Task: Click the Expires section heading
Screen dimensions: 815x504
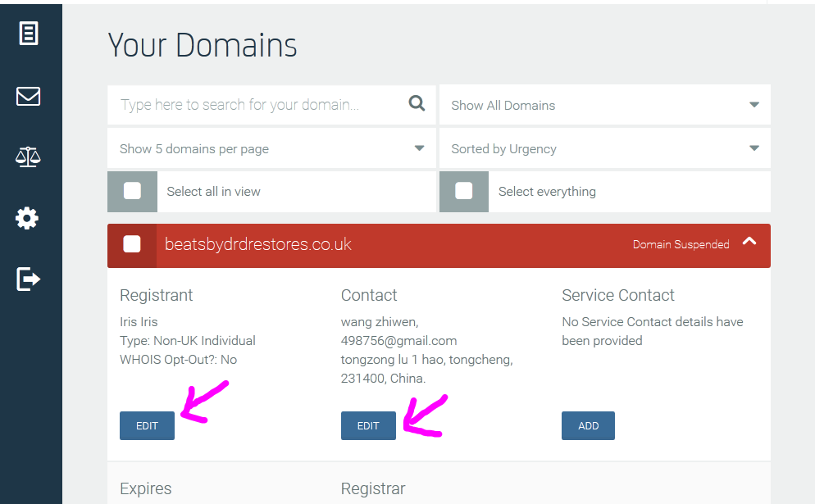Action: (x=146, y=488)
